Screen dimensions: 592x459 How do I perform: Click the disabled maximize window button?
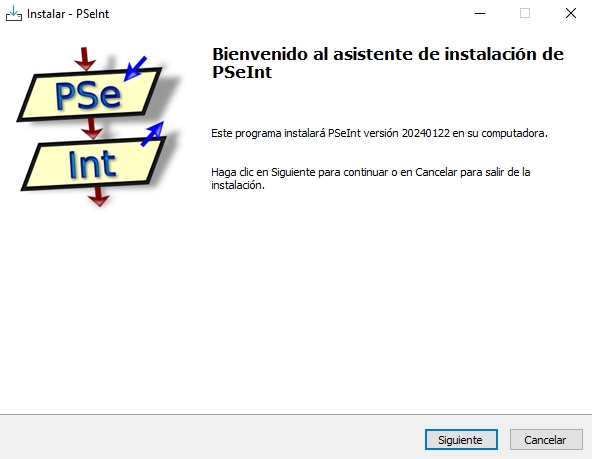coord(525,14)
